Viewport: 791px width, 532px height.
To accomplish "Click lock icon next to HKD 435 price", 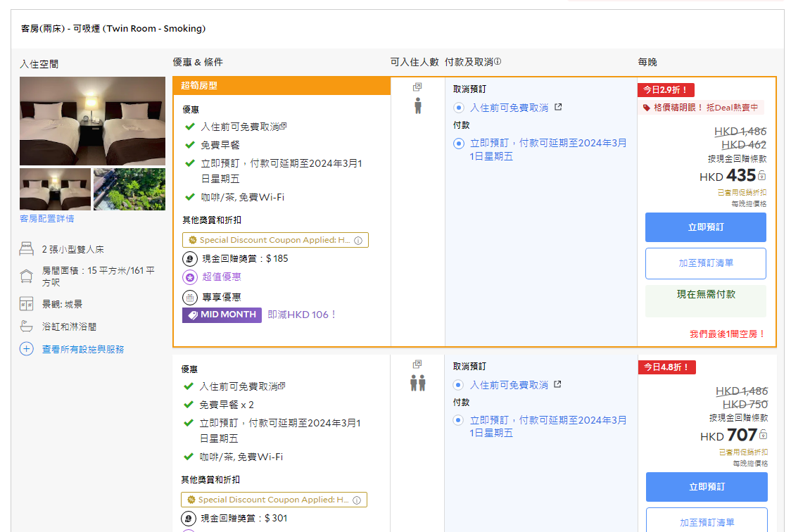I will click(x=761, y=175).
